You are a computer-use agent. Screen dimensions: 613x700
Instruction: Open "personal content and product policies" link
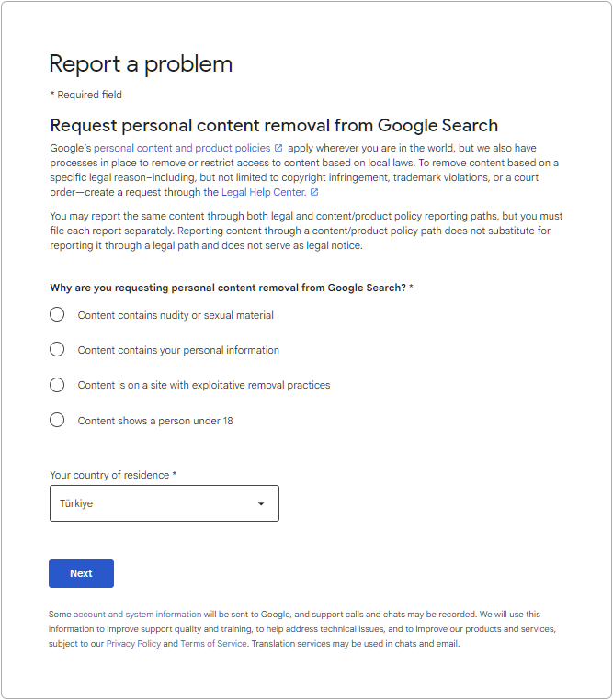coord(182,148)
